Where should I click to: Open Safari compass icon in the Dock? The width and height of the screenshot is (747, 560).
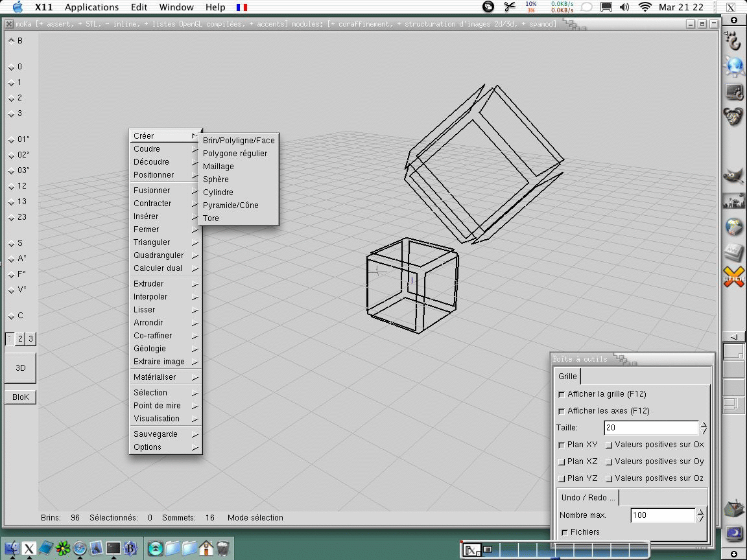tap(80, 548)
